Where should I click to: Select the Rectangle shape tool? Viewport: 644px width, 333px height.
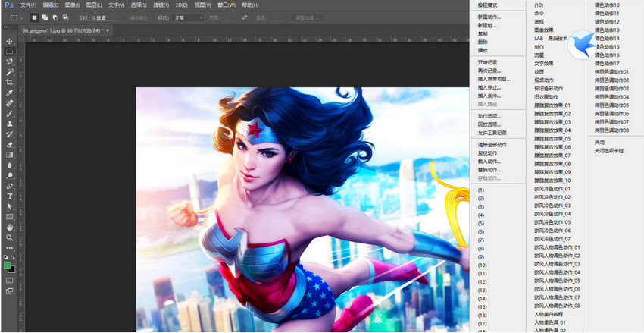pos(9,217)
